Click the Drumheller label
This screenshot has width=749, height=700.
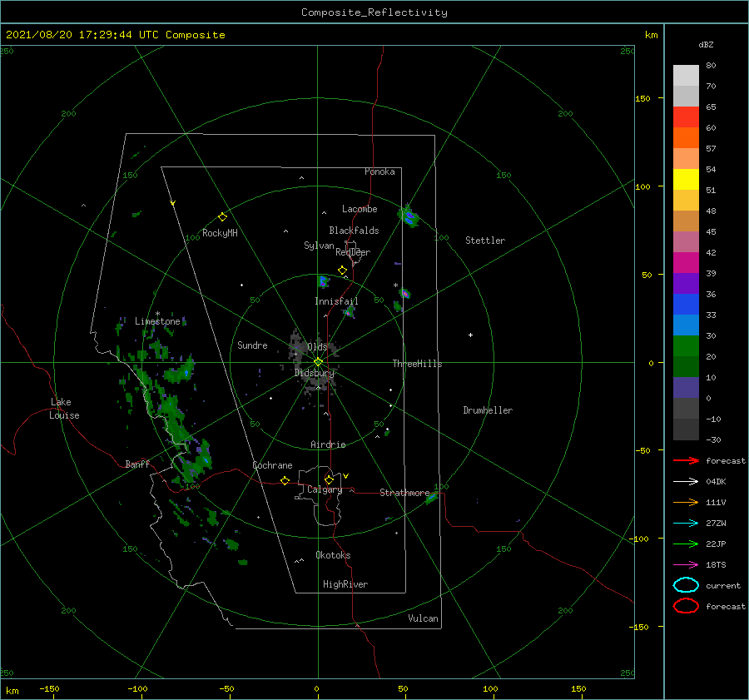click(488, 410)
